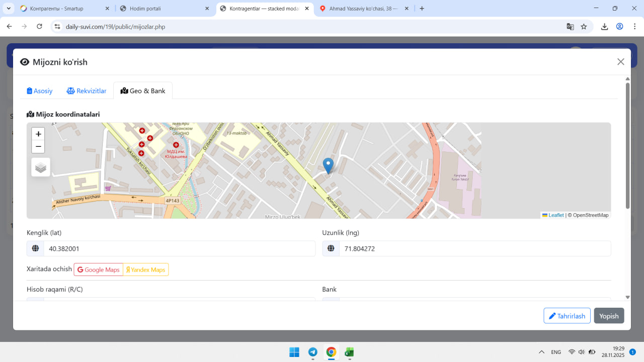Image resolution: width=644 pixels, height=362 pixels.
Task: Open Telegram from the taskbar
Action: click(312, 352)
